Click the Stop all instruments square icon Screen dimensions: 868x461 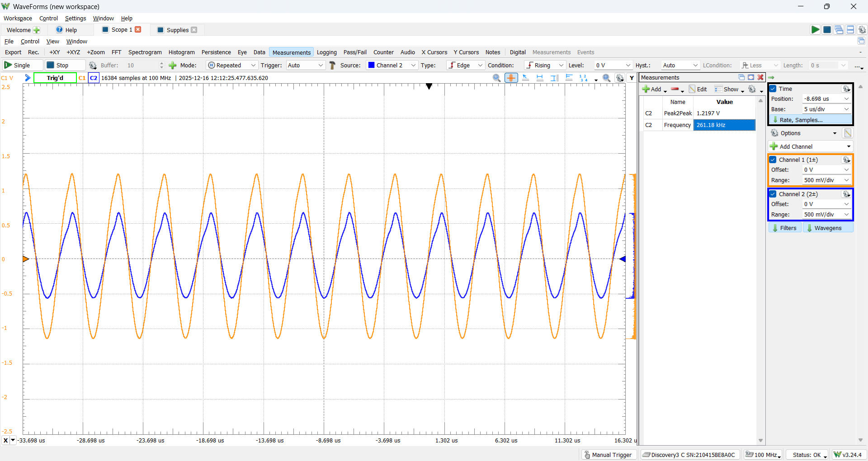click(827, 30)
